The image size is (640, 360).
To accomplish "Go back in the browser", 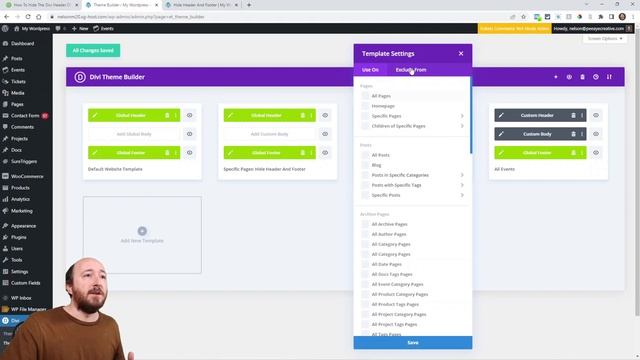I will click(7, 17).
